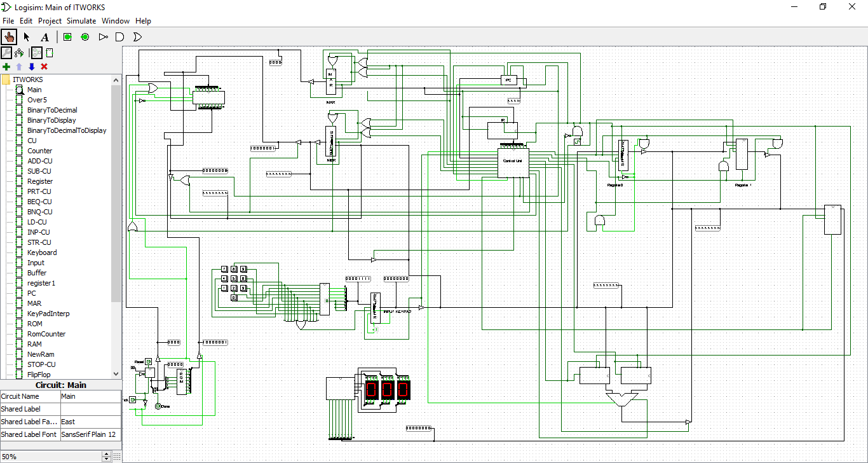868x463 pixels.
Task: Show the simulation hierarchy view
Action: pyautogui.click(x=19, y=53)
